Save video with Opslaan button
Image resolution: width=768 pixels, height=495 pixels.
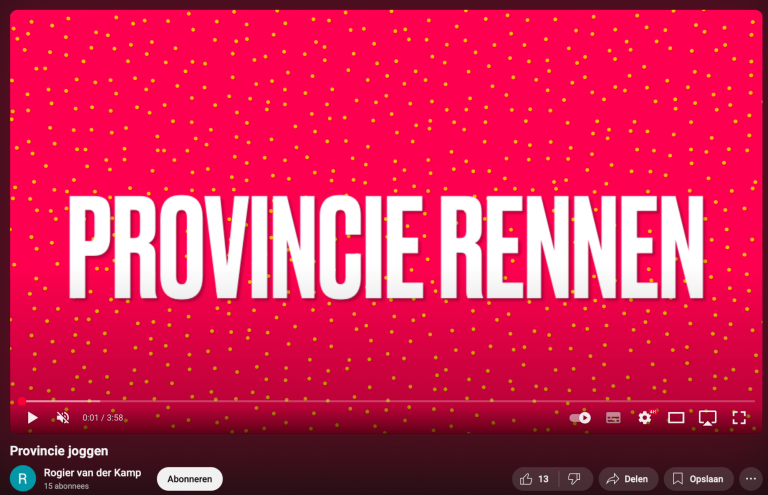pos(699,479)
